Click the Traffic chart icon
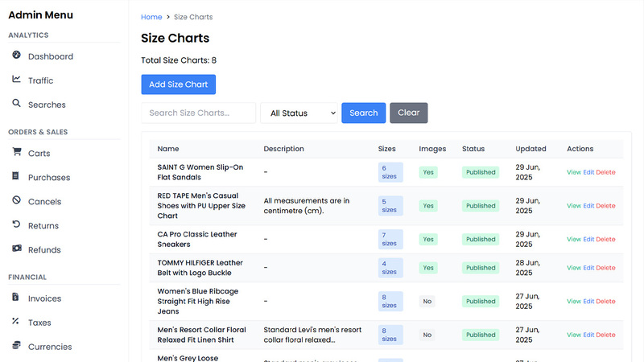644x362 pixels. click(16, 79)
